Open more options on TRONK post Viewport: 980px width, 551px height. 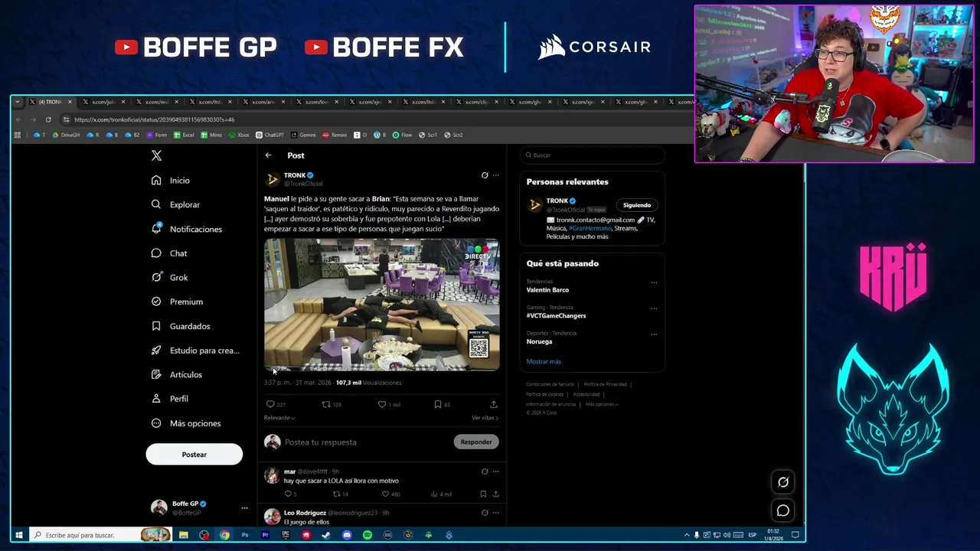pyautogui.click(x=495, y=175)
